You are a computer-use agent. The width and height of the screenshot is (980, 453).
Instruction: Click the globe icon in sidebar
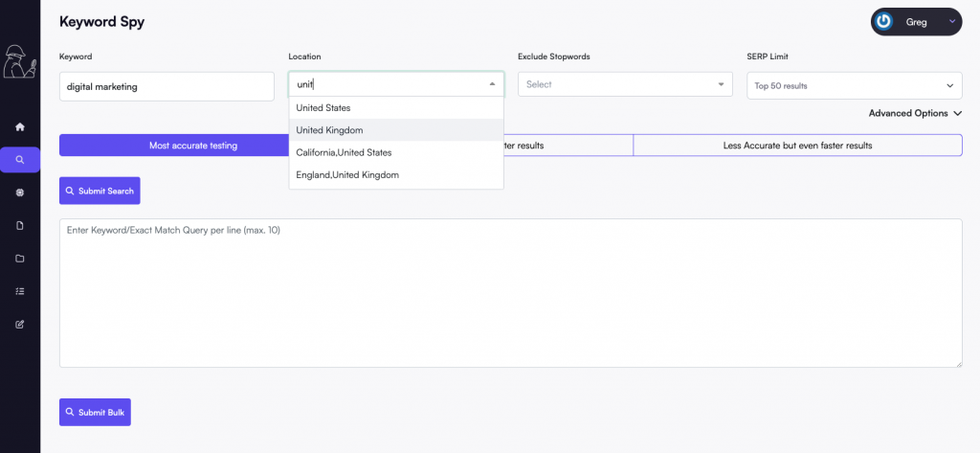20,193
